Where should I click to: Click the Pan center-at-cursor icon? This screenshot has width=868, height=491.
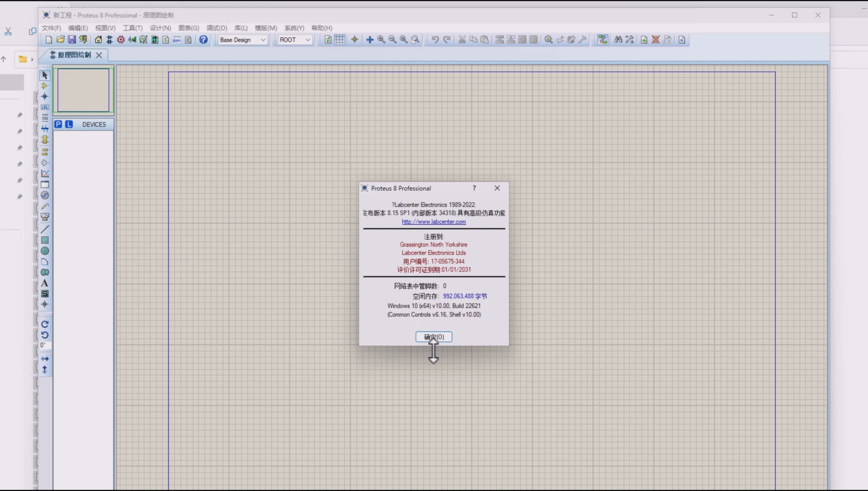(370, 39)
